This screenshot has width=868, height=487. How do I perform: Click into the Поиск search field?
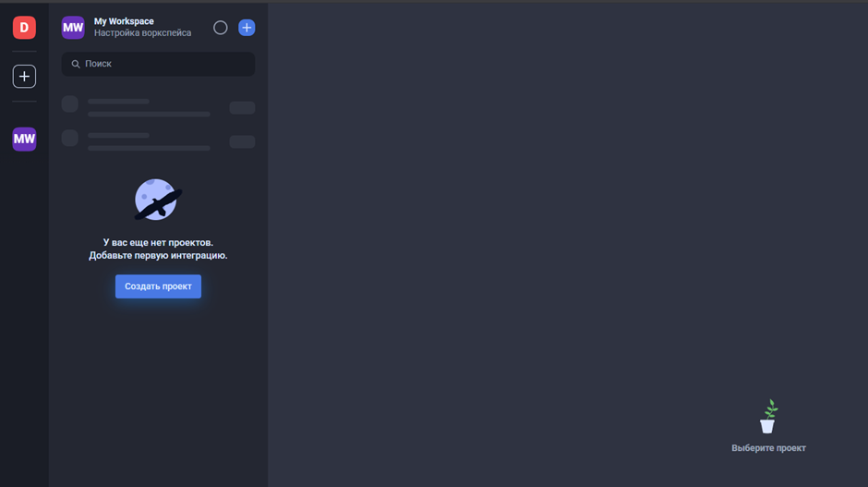tap(158, 65)
